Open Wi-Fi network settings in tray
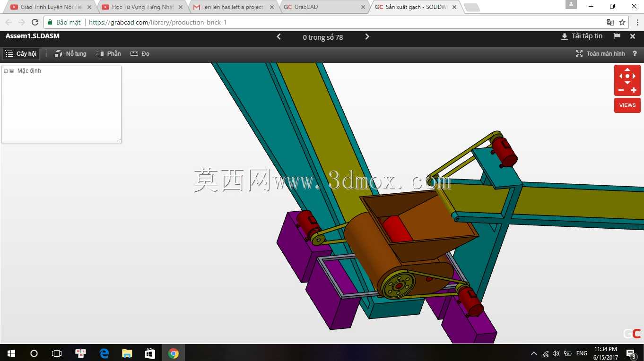The image size is (644, 361). (x=546, y=353)
